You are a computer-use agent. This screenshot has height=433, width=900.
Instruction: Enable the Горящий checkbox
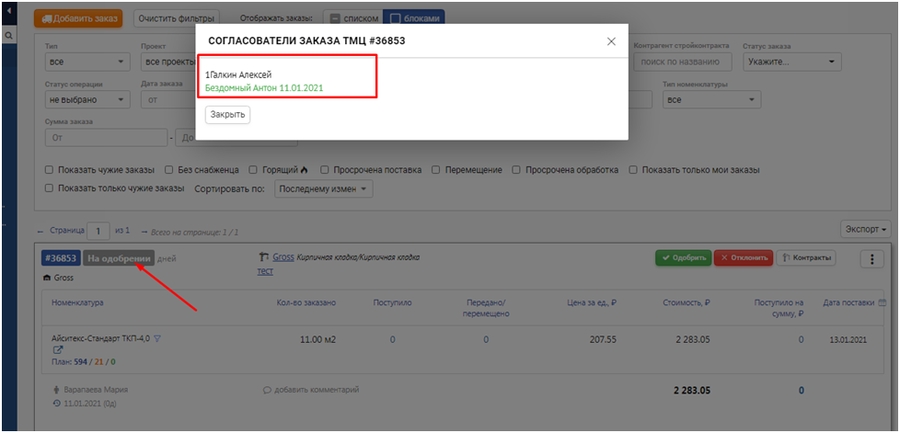click(254, 170)
